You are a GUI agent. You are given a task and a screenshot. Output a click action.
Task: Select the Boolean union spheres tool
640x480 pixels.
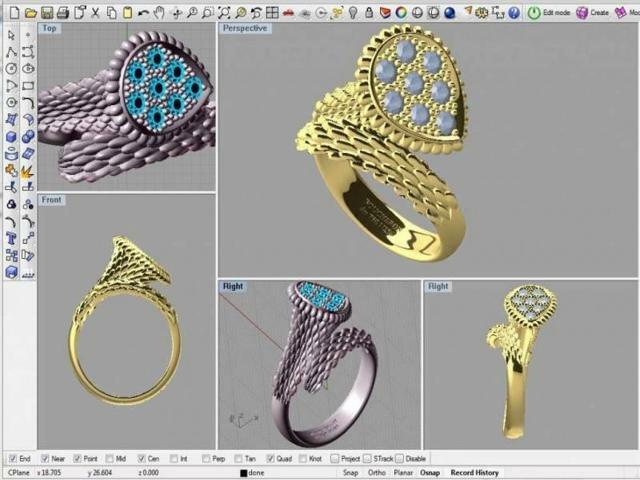(28, 137)
